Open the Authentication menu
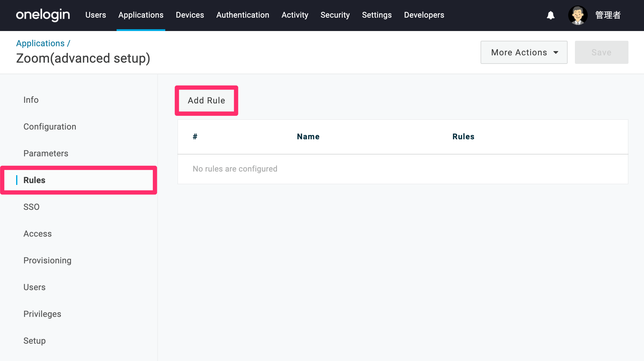 tap(243, 15)
